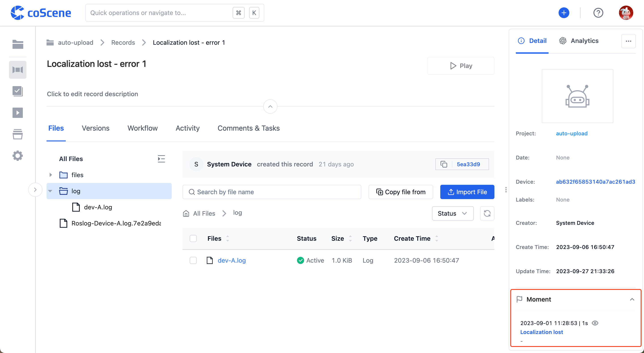The image size is (644, 353).
Task: Click the Import File button
Action: click(467, 192)
